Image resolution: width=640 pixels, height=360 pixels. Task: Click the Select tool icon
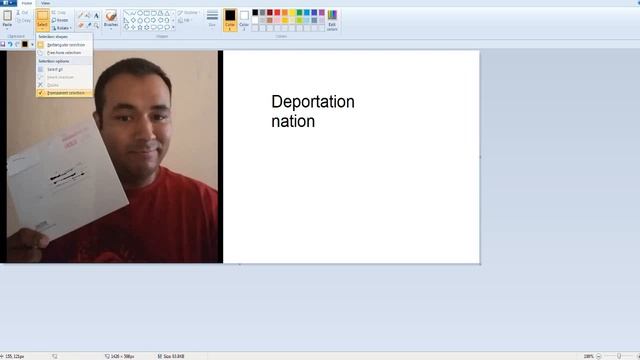tap(42, 16)
